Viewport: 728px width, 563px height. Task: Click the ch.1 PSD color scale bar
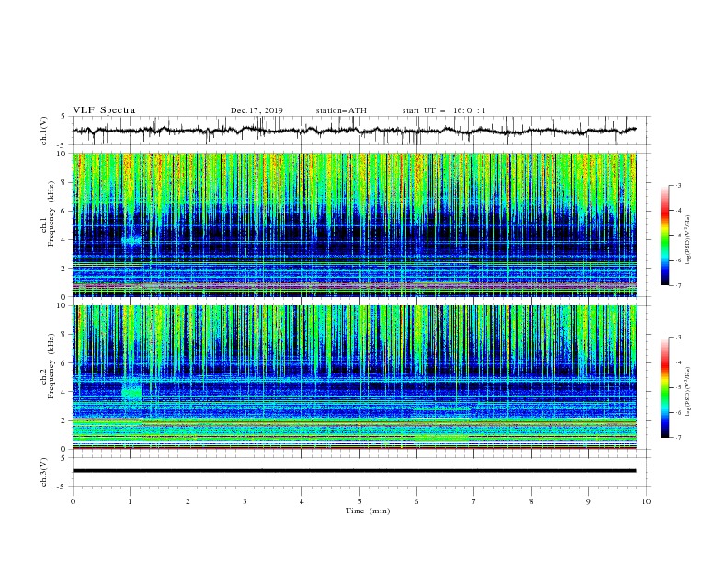click(x=665, y=235)
